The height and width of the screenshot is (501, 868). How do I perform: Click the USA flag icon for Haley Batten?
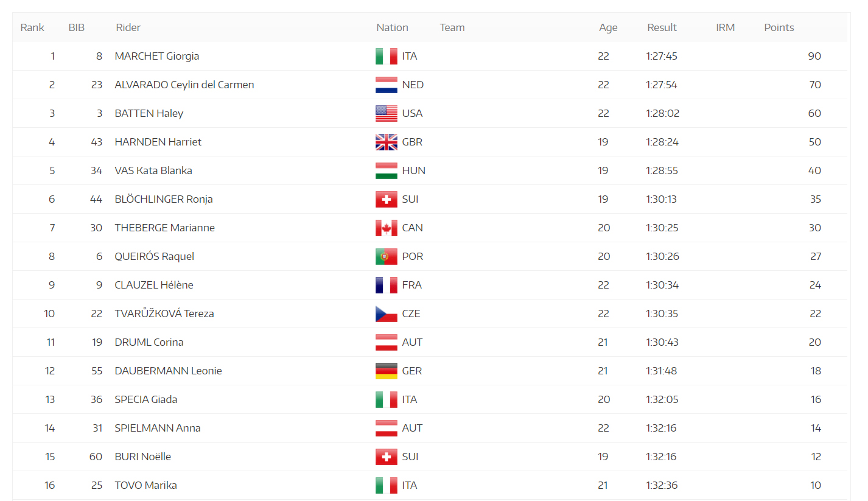[386, 113]
